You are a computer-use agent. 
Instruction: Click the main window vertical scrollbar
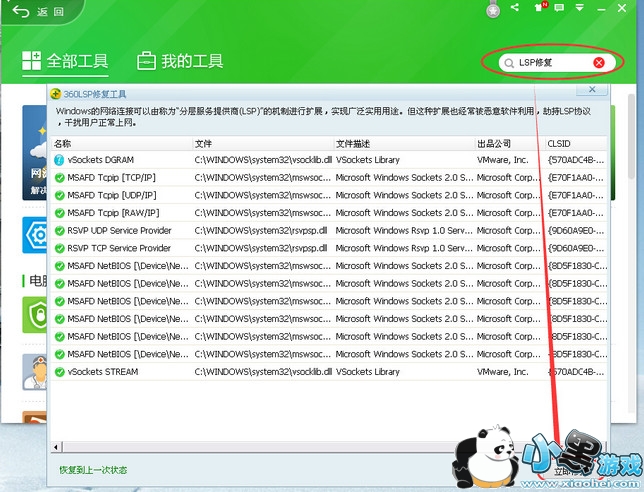632,136
